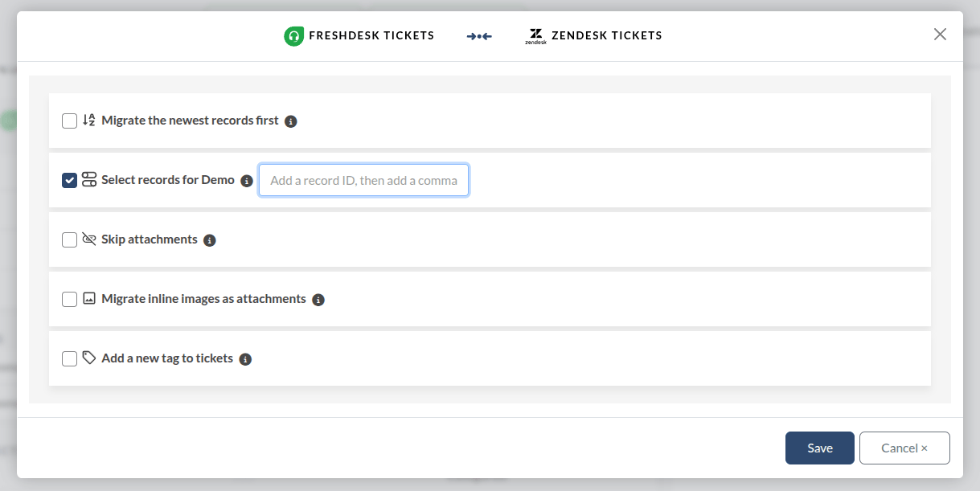Image resolution: width=980 pixels, height=491 pixels.
Task: Focus the record ID input field
Action: (x=363, y=180)
